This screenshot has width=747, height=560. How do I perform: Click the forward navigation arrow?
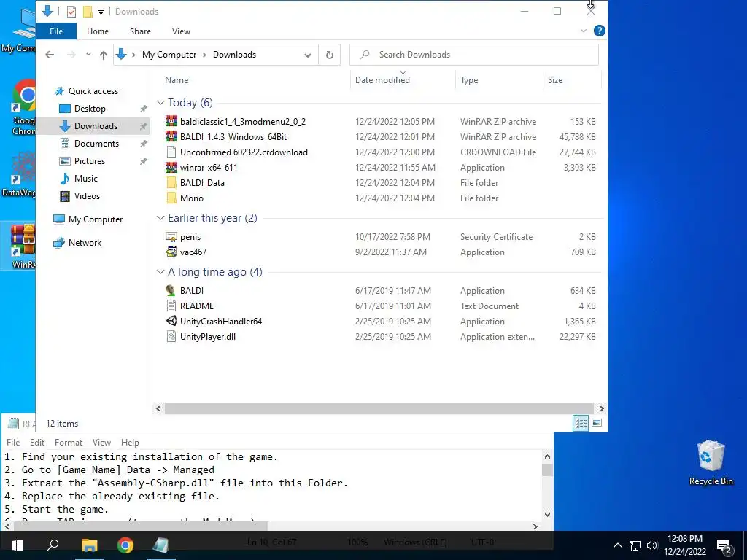[71, 55]
